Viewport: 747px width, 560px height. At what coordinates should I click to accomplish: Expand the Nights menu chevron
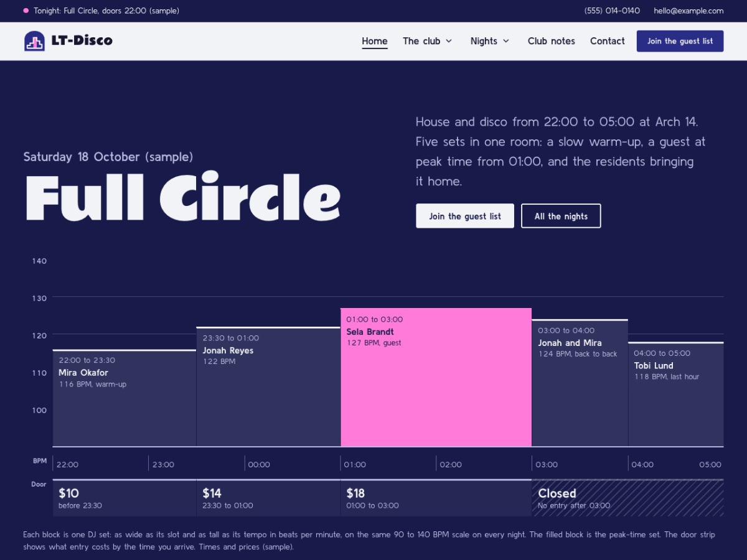[x=506, y=41]
